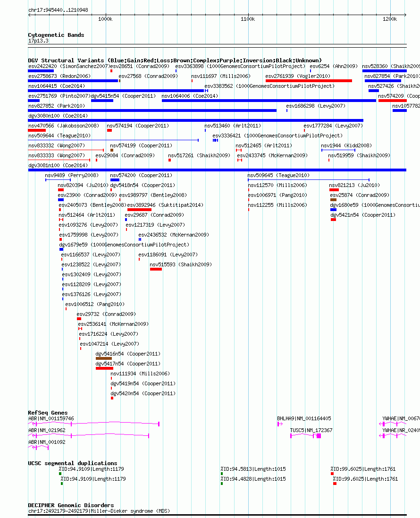The width and height of the screenshot is (420, 518).
Task: Click the 1100k ruler tick label
Action: click(x=248, y=19)
